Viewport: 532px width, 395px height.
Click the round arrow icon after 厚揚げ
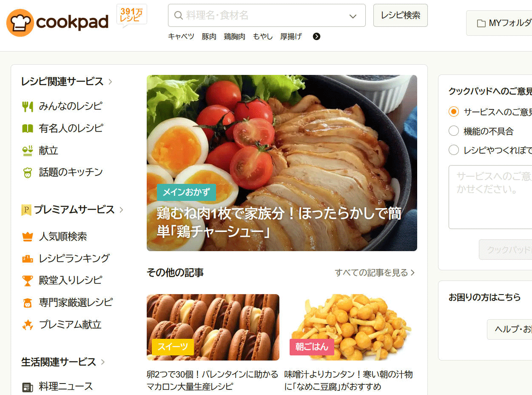[x=316, y=37]
